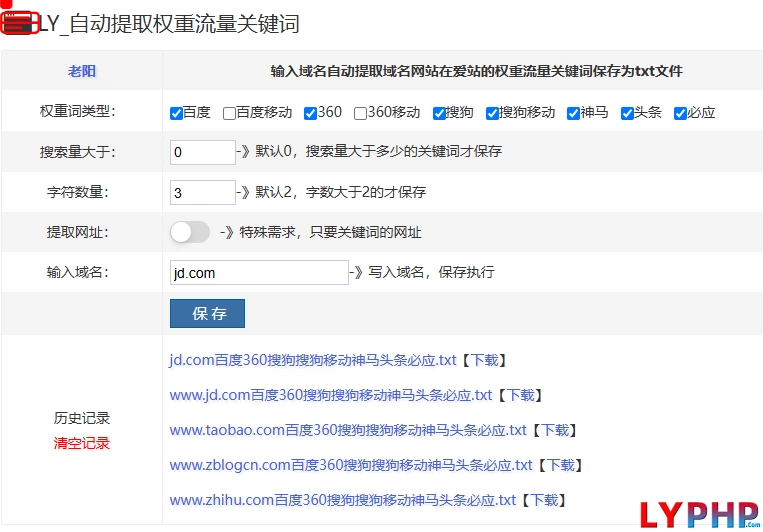763x532 pixels.
Task: Click the domain input containing jd.com
Action: (x=258, y=272)
